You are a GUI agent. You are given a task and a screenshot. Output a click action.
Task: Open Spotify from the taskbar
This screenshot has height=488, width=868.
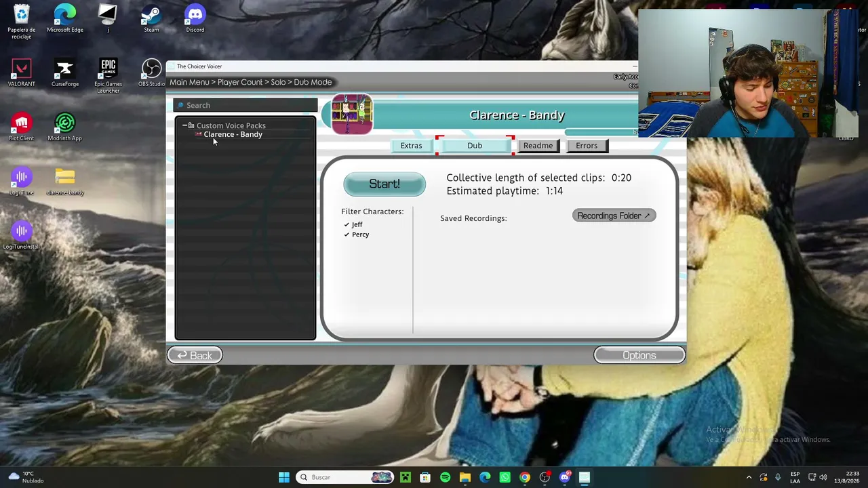point(445,477)
